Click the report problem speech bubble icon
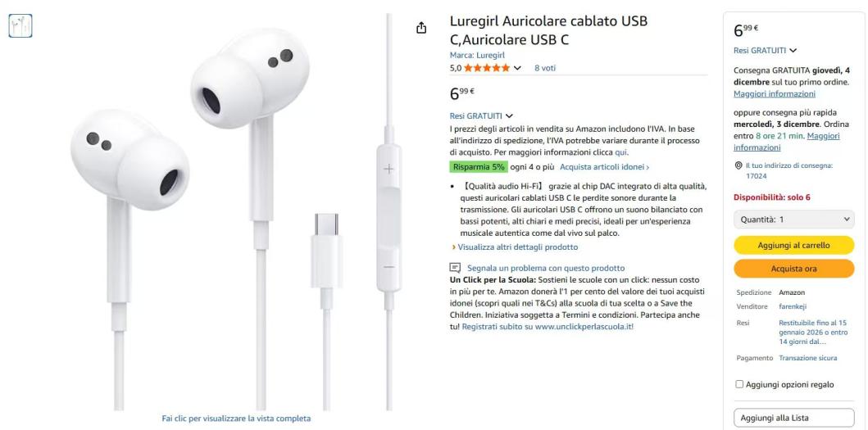868x430 pixels. (x=455, y=268)
